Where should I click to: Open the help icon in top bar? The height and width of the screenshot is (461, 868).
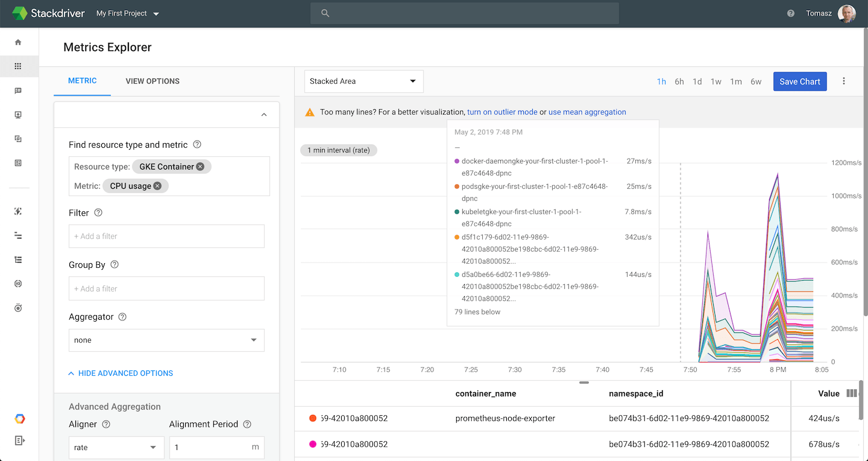point(791,13)
